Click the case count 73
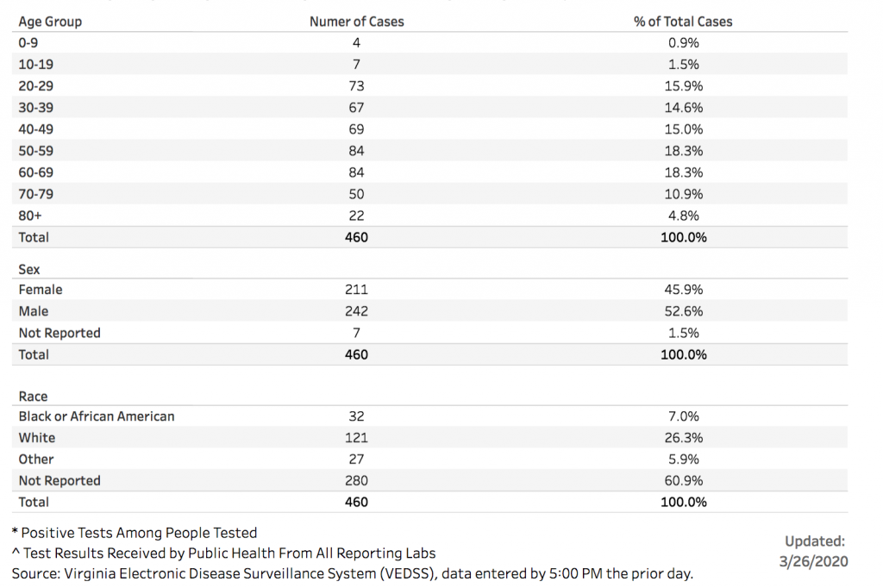Image resolution: width=883 pixels, height=588 pixels. tap(356, 86)
